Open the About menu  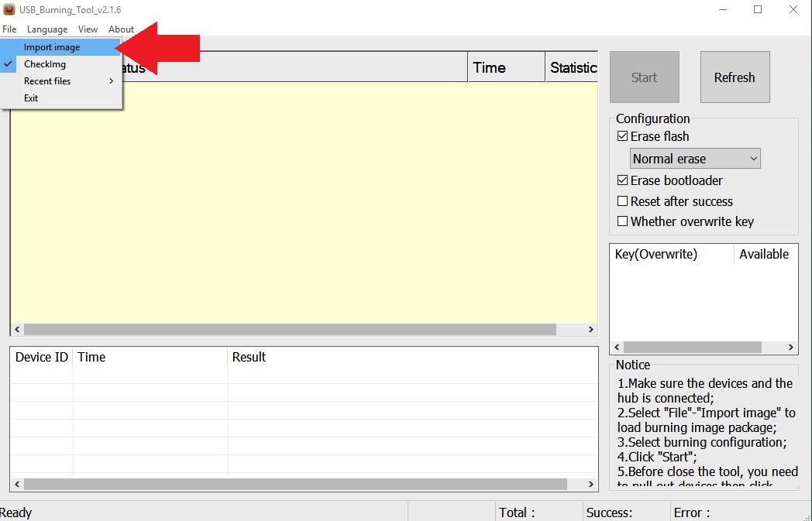121,29
